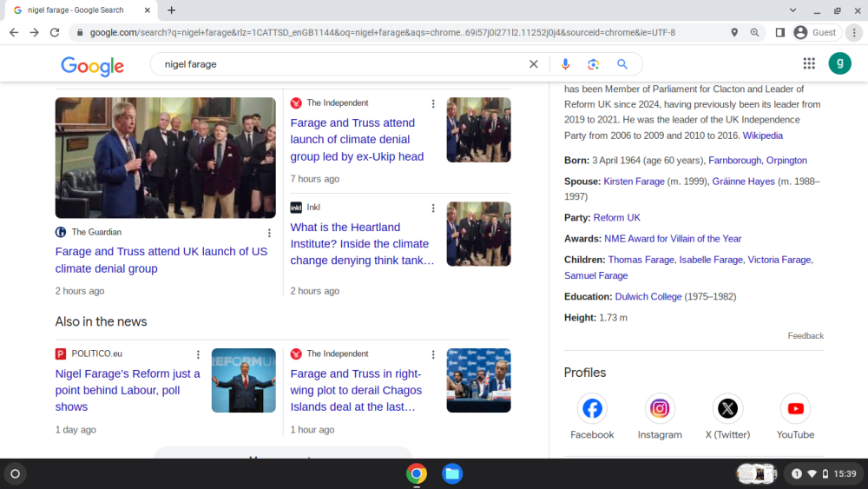Open options for Independent Chagos Islands story

pos(433,354)
